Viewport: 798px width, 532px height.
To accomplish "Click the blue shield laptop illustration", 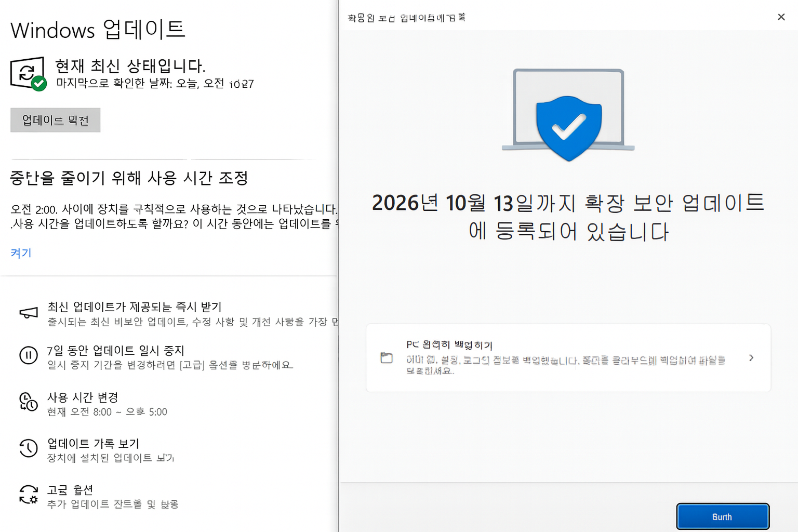I will coord(568,115).
